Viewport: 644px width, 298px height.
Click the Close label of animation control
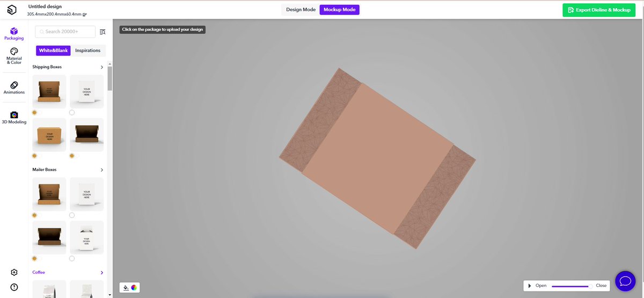click(601, 286)
